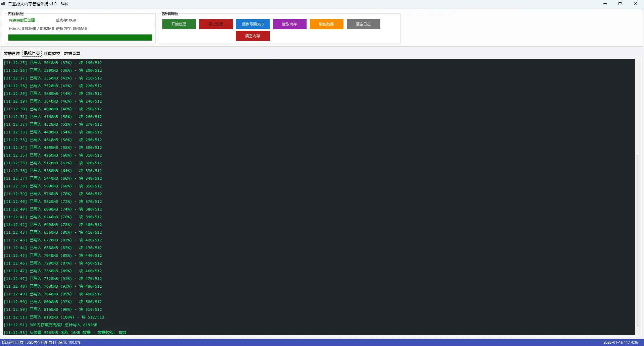Select the 系统日志 tab
Screen dimensions: 644x346
[32, 53]
